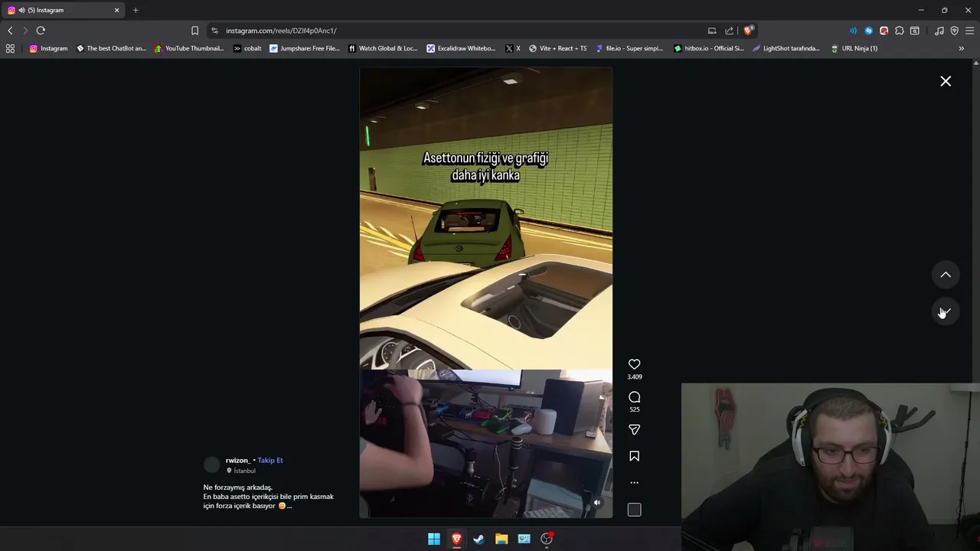Click the music note toolbar icon

939,31
